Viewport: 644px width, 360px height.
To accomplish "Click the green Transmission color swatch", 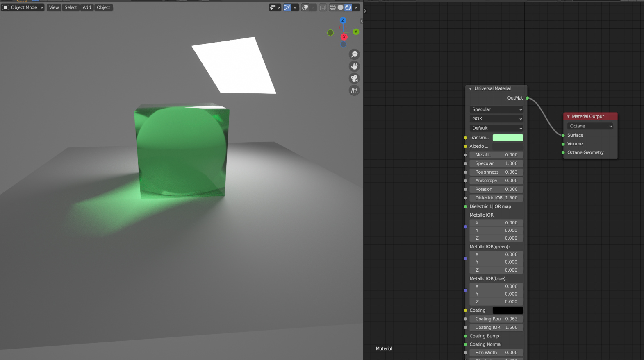I will click(507, 138).
